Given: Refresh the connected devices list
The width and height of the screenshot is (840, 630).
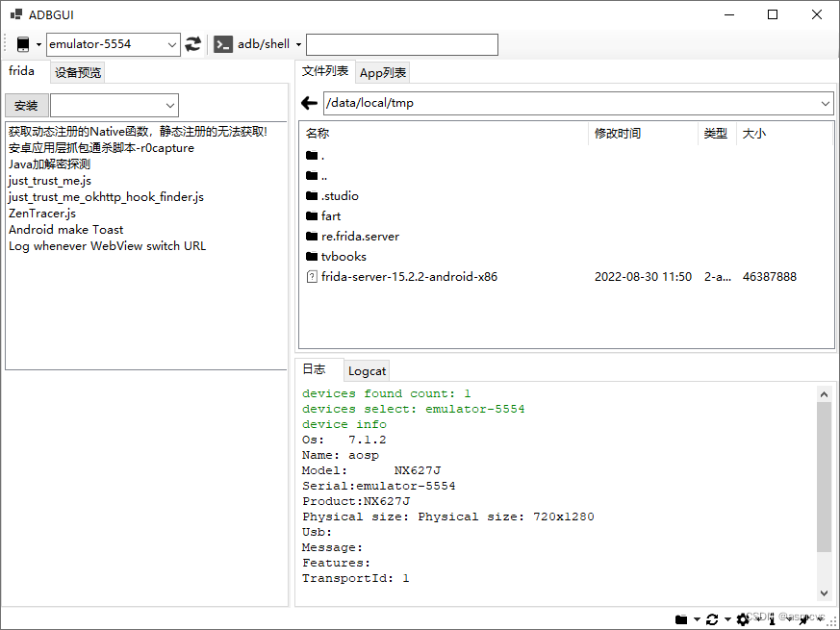Looking at the screenshot, I should (x=192, y=44).
